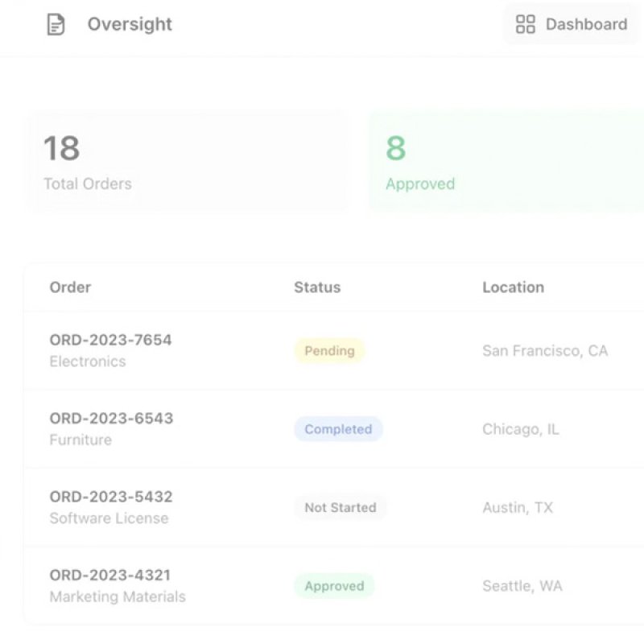This screenshot has height=644, width=644.
Task: Click the Oversight document icon
Action: [55, 24]
